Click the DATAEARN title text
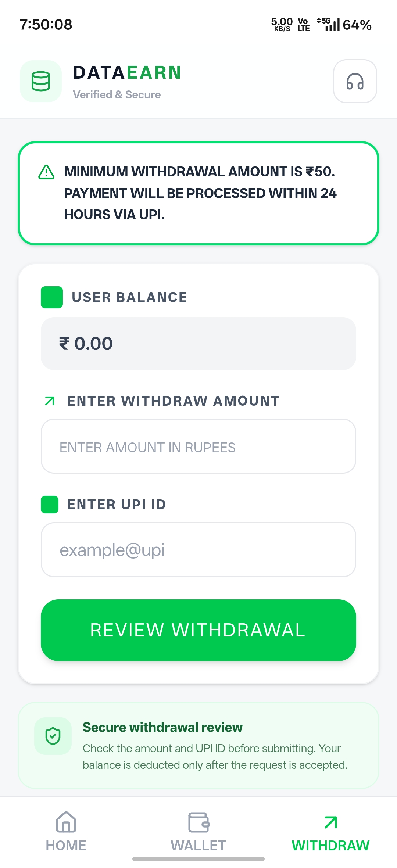The width and height of the screenshot is (397, 868). 127,72
